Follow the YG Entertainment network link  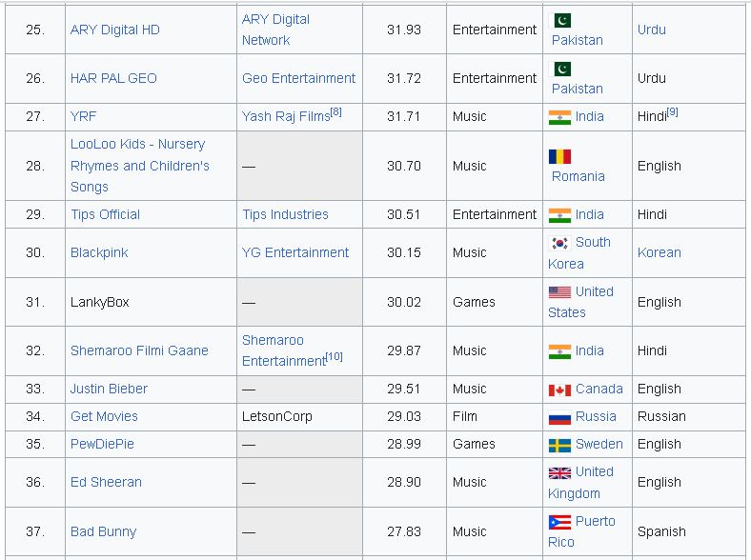[295, 252]
